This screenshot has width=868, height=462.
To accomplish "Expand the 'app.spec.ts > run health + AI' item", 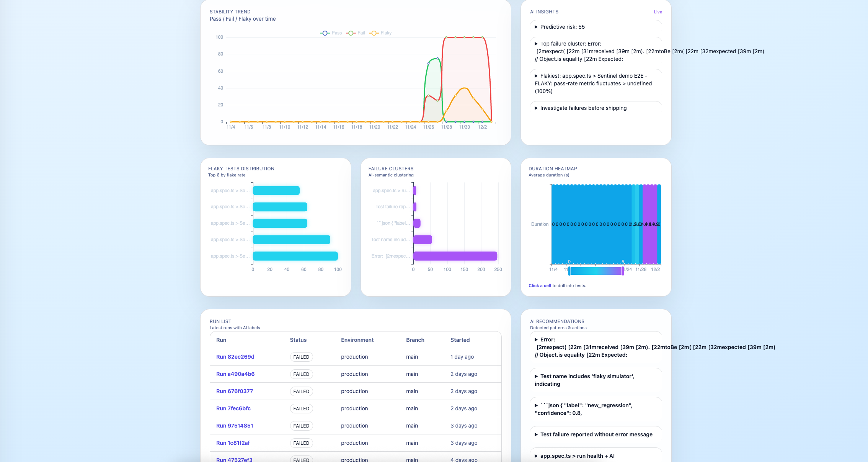I will click(x=536, y=456).
